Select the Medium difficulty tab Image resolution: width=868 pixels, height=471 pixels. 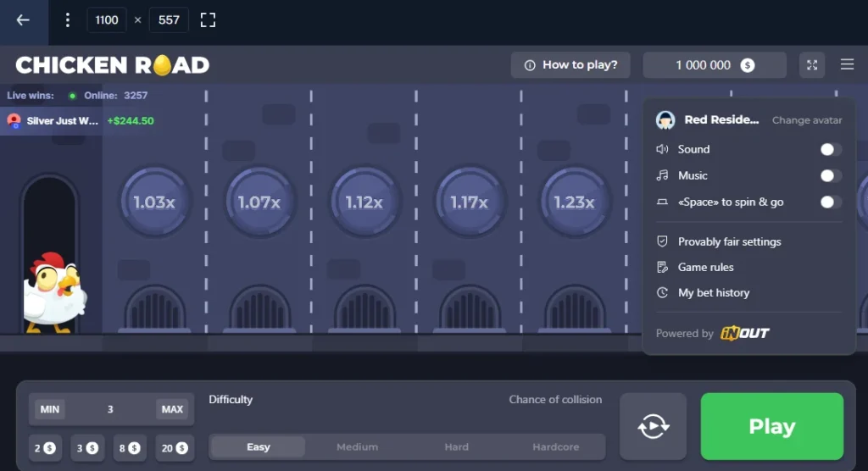(357, 446)
